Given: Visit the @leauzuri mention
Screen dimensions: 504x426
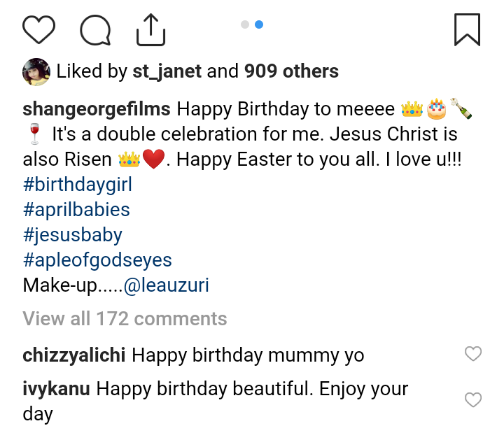Looking at the screenshot, I should [167, 285].
